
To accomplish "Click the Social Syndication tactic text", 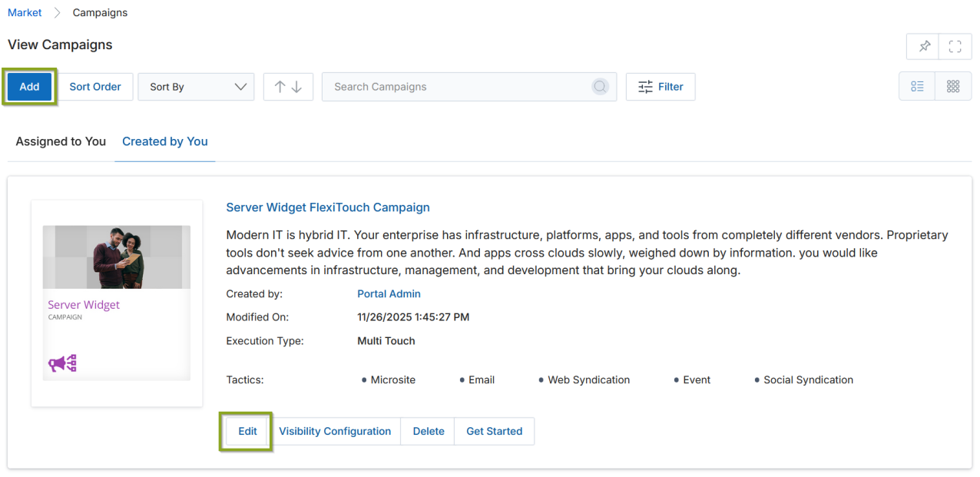I will pyautogui.click(x=808, y=379).
